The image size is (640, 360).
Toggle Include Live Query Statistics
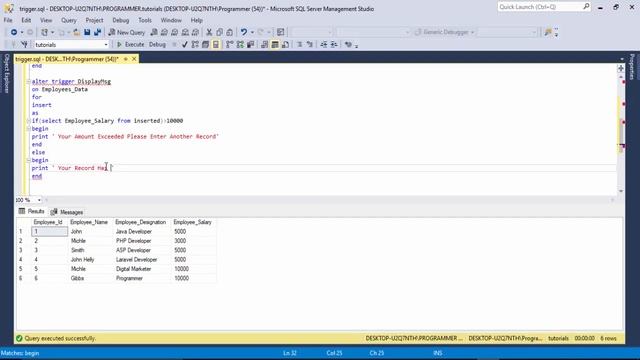240,44
